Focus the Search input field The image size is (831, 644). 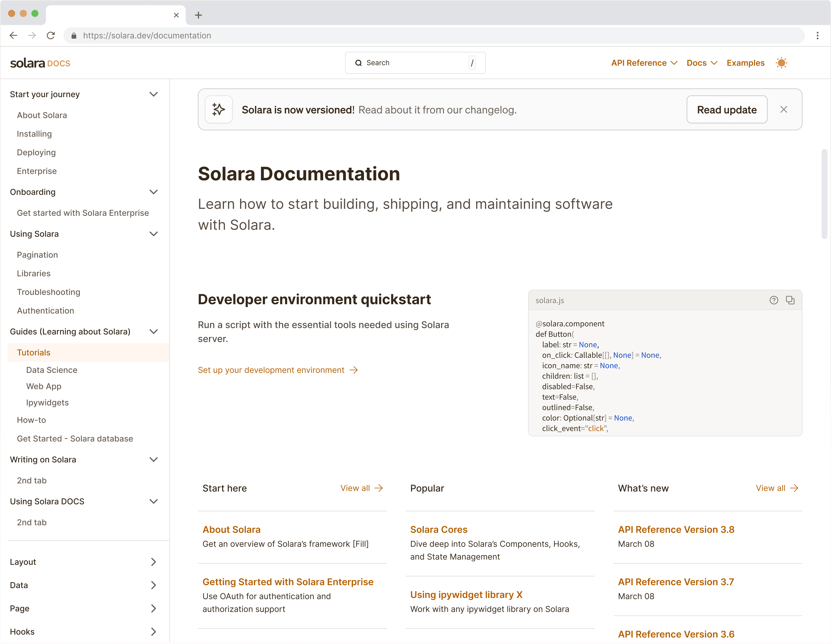[415, 63]
